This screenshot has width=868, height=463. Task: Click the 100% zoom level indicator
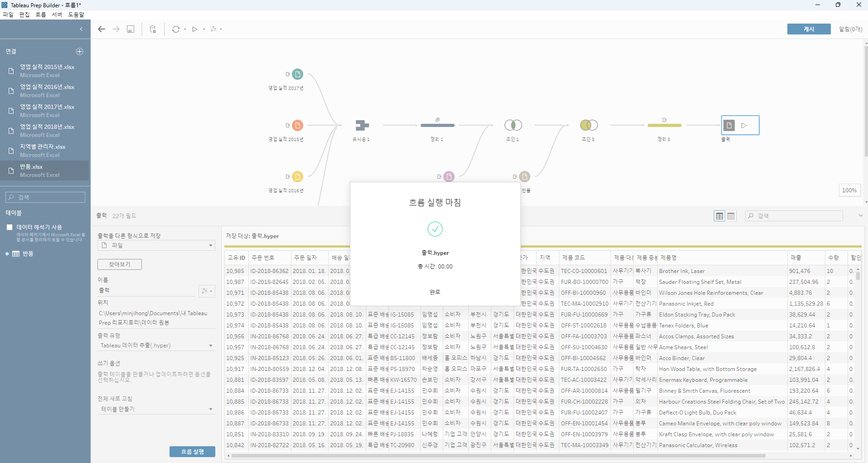tap(849, 190)
